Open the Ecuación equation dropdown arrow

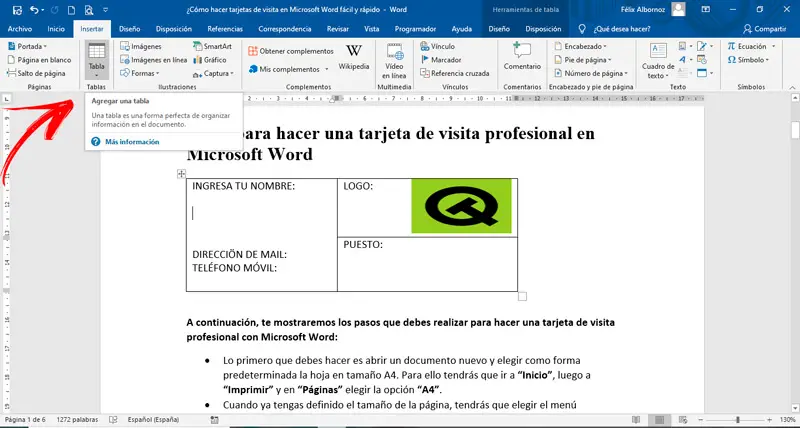click(x=773, y=46)
